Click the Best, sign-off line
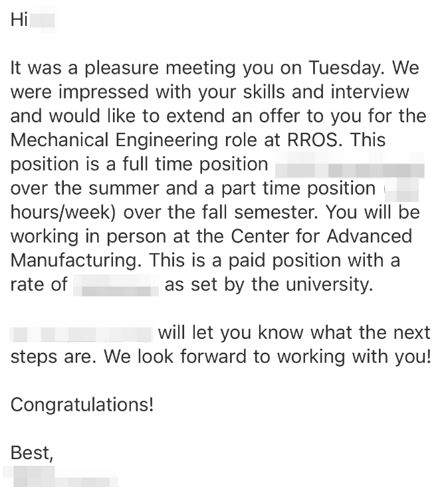Screen dimensions: 448x495 32,453
